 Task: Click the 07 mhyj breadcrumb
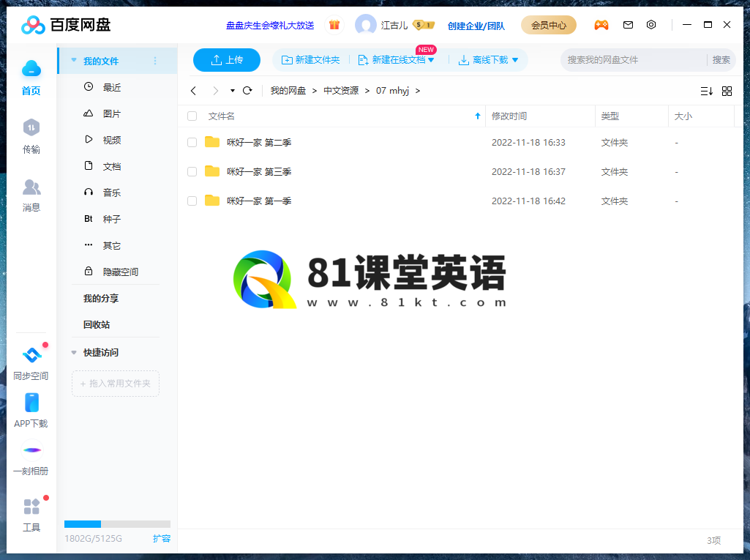392,91
